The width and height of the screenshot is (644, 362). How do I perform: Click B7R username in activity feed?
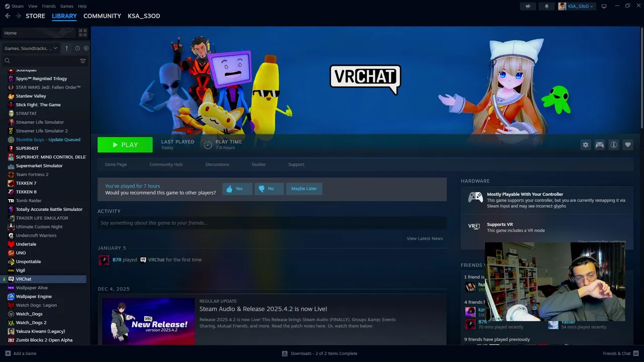click(x=117, y=260)
